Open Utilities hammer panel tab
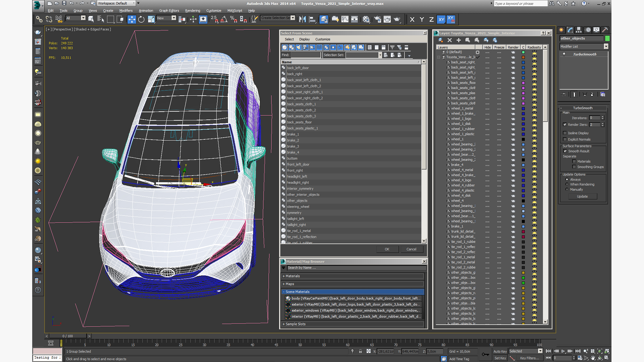Image resolution: width=644 pixels, height=362 pixels. 605,30
